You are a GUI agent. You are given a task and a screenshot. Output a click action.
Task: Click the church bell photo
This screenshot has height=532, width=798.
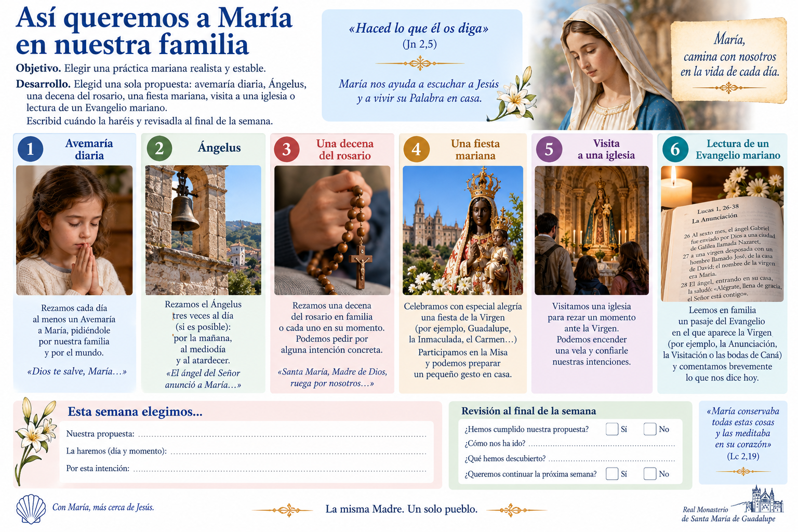click(203, 230)
